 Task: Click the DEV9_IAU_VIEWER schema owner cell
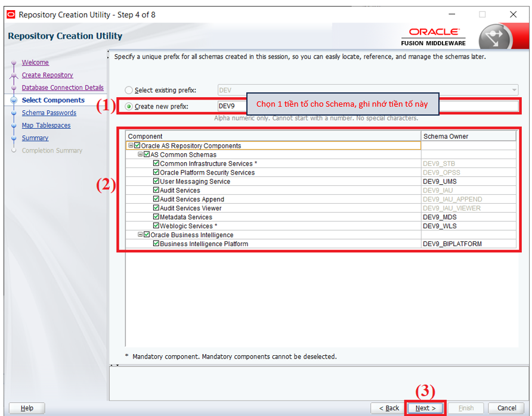[469, 208]
